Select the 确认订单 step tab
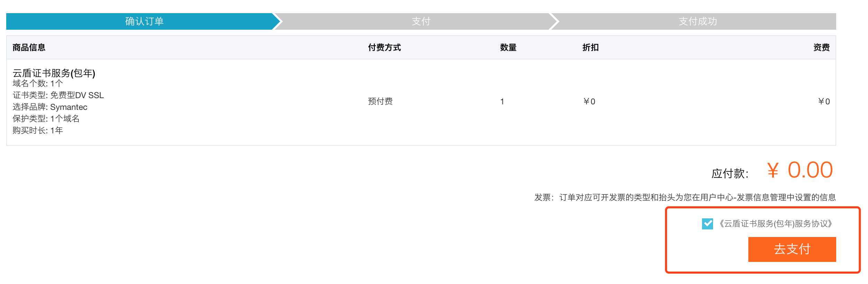Screen dimensions: 868x284 pos(144,21)
